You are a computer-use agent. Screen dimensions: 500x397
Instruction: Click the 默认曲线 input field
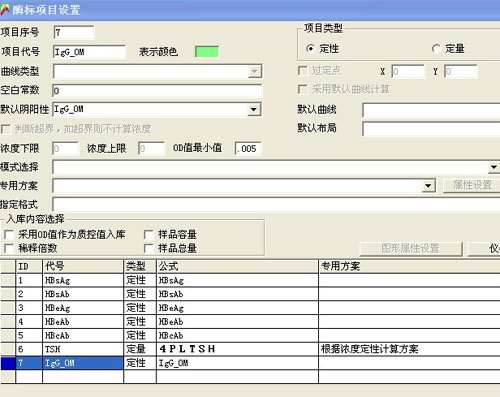tap(431, 110)
